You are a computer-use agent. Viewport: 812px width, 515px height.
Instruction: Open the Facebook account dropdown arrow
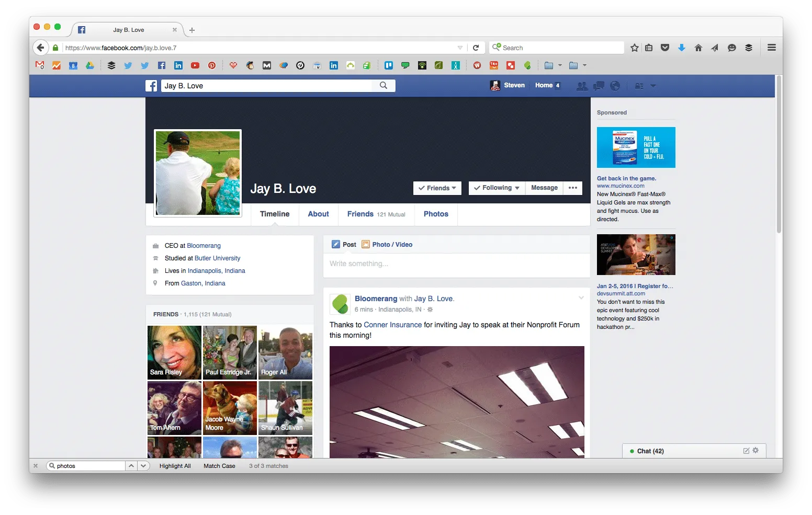click(x=653, y=86)
